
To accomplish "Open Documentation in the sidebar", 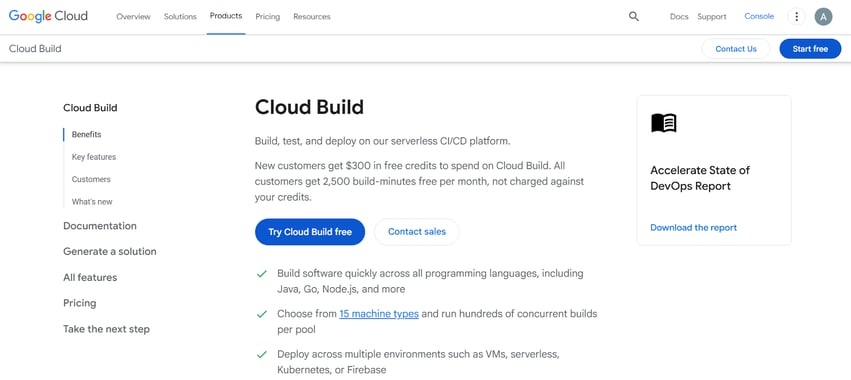I will [100, 226].
